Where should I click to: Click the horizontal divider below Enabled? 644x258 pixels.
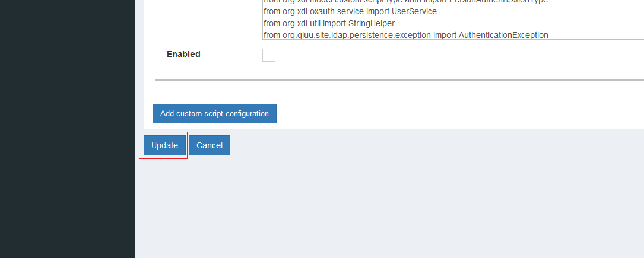click(x=399, y=79)
